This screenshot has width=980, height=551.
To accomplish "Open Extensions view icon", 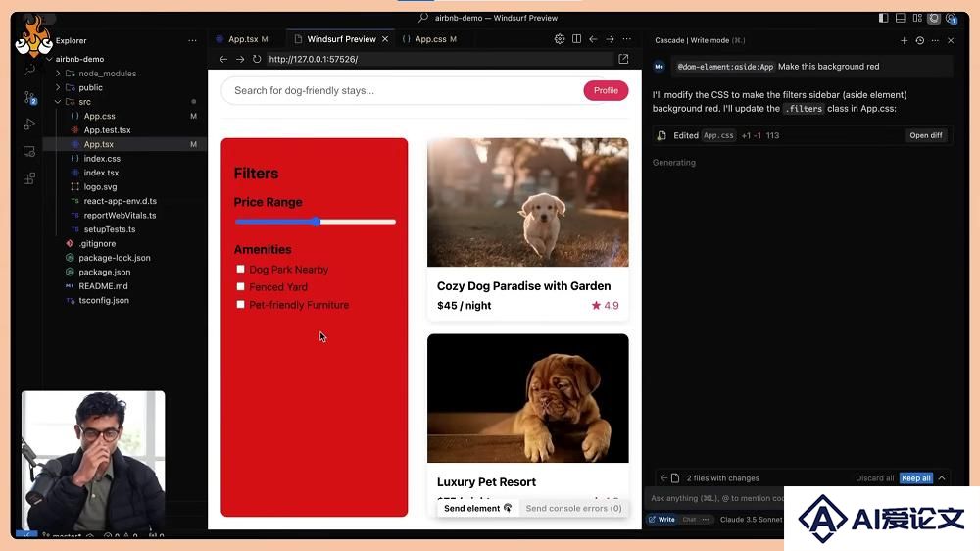I will tap(28, 178).
